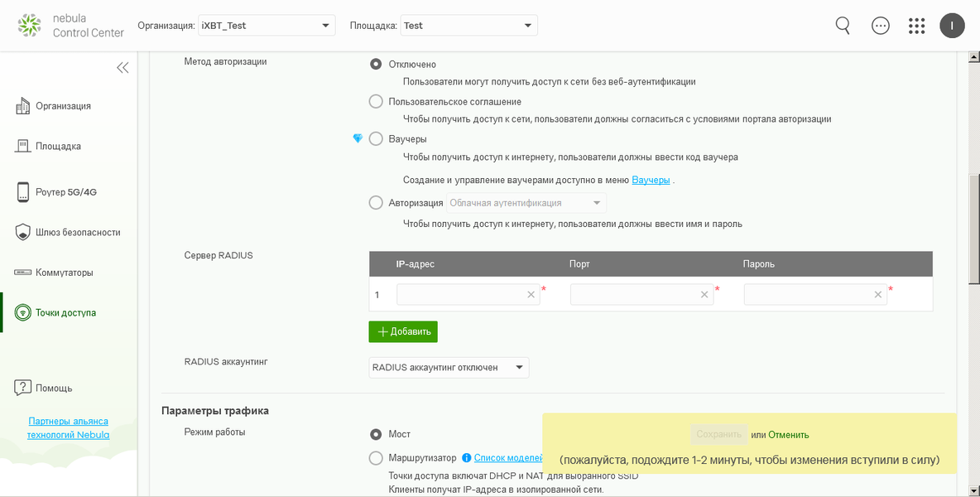980x497 pixels.
Task: Open the search magnifier icon
Action: click(x=843, y=26)
